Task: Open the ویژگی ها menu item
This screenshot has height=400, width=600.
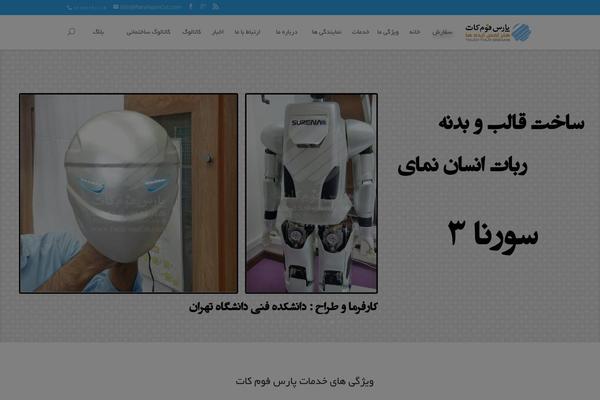Action: (x=388, y=32)
